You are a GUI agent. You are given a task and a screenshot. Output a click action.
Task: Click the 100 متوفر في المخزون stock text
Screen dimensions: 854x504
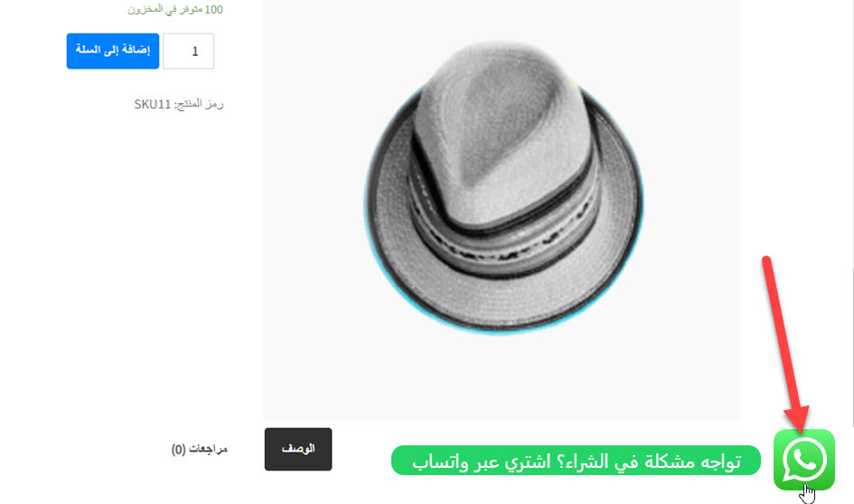click(174, 9)
